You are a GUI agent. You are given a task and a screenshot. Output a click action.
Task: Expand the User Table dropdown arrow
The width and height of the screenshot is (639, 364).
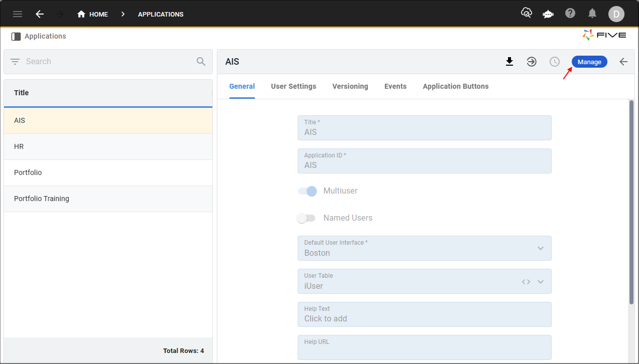pyautogui.click(x=541, y=281)
